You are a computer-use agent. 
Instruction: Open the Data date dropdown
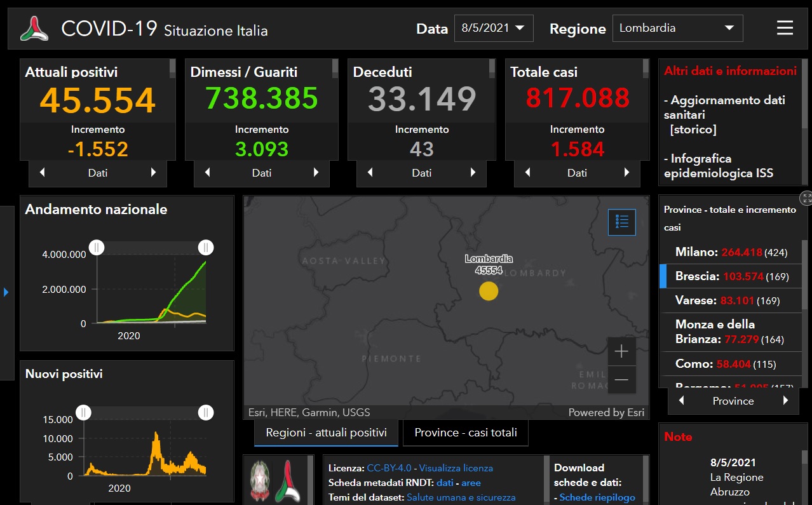[494, 28]
